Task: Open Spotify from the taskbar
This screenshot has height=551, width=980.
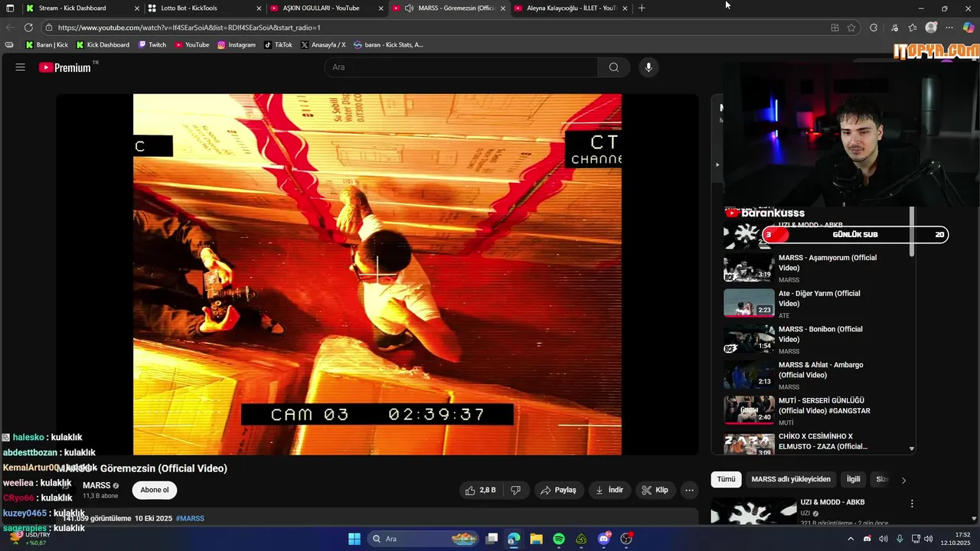Action: click(x=559, y=539)
